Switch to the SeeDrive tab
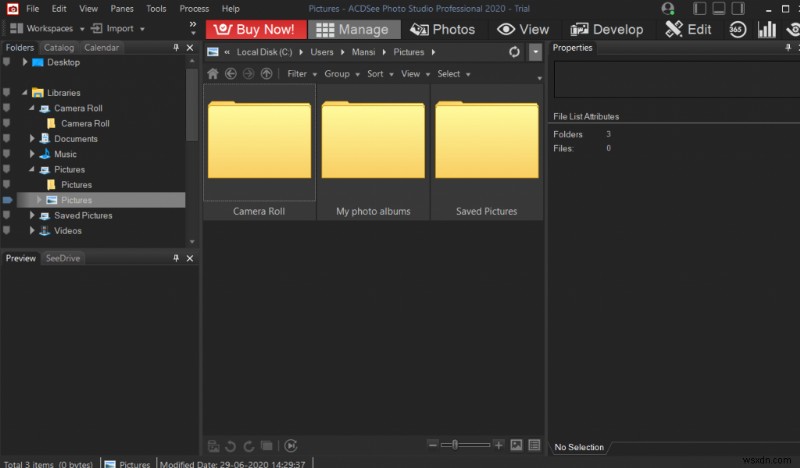Viewport: 800px width, 468px height. 63,258
